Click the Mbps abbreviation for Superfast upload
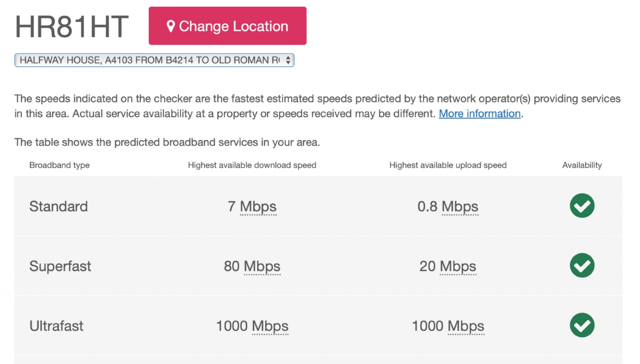This screenshot has height=364, width=640. point(458,266)
